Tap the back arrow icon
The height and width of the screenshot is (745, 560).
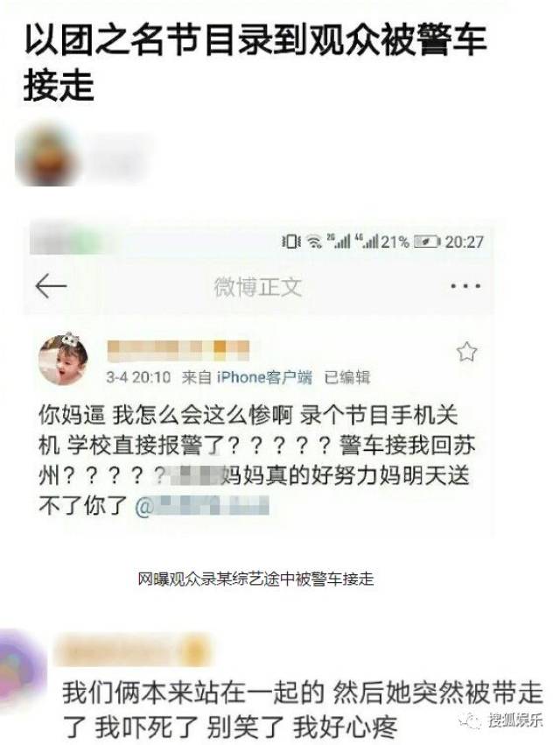(51, 286)
